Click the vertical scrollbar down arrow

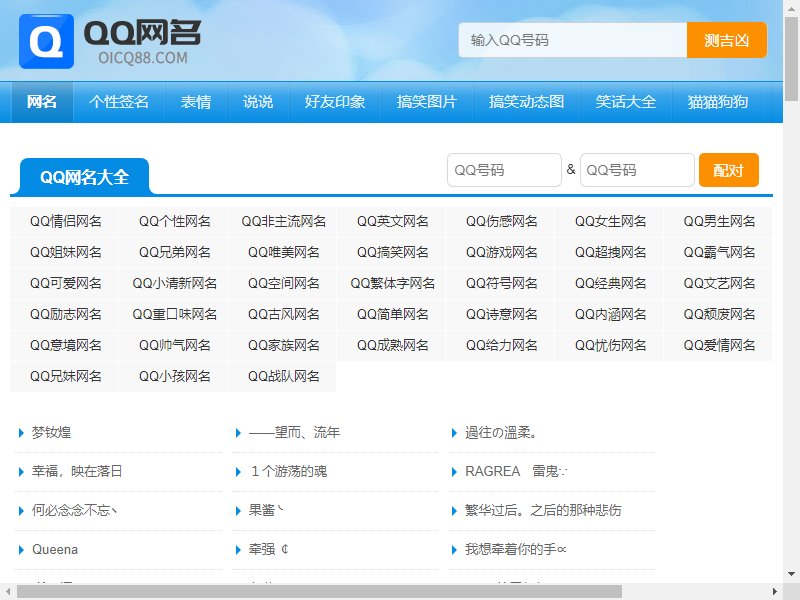pos(792,574)
